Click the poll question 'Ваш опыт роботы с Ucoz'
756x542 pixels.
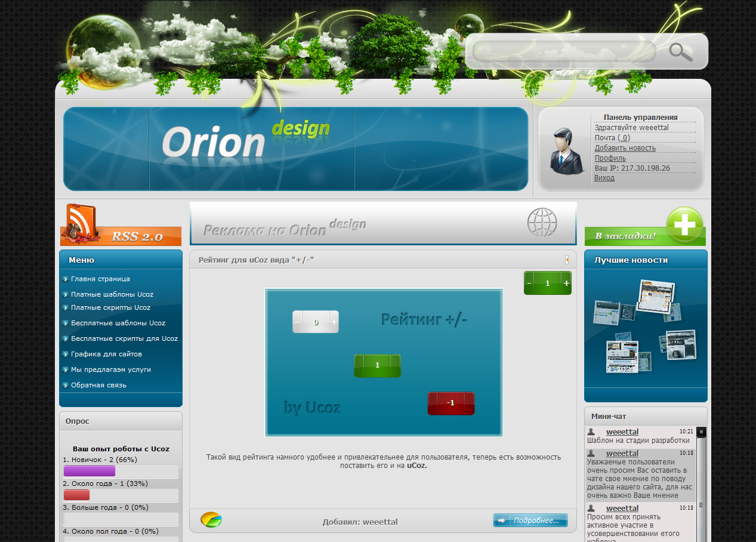point(121,449)
